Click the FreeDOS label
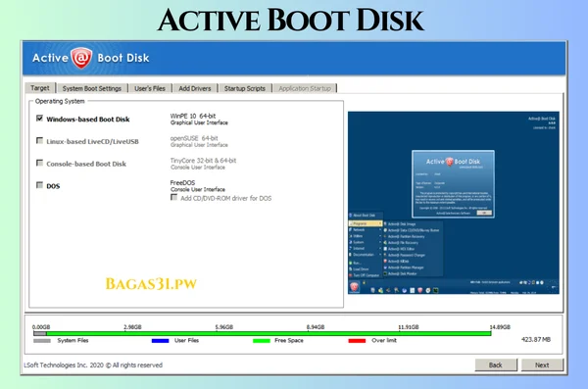 (x=182, y=182)
